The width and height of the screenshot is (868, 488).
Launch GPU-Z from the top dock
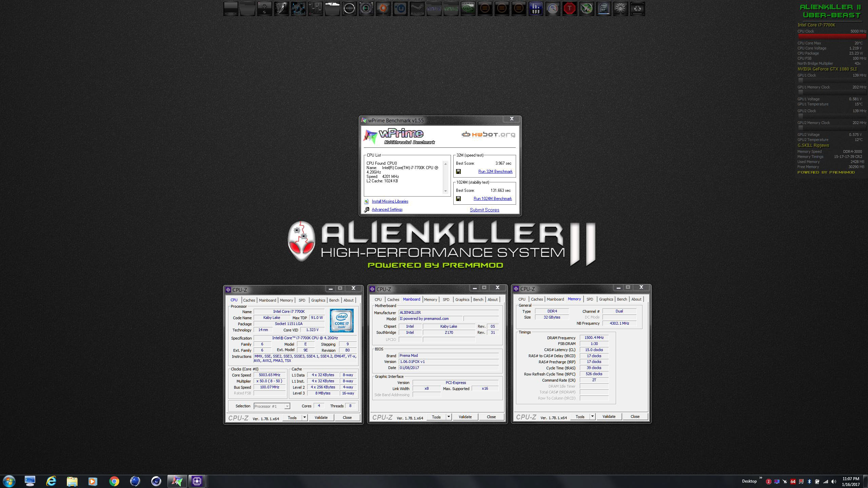451,9
